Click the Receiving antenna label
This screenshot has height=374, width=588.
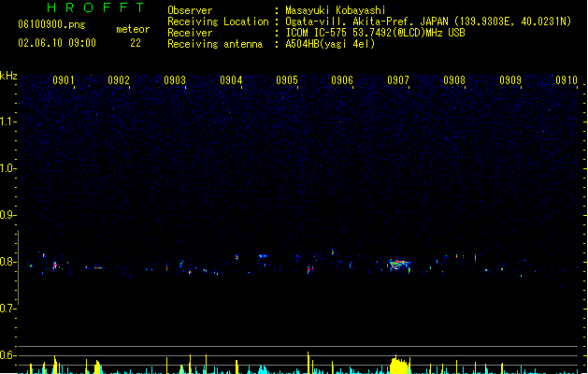215,44
